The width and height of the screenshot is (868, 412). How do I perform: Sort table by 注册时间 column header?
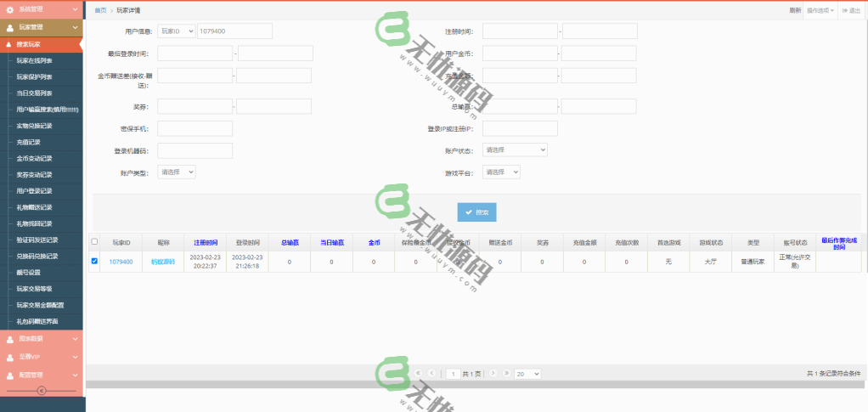(206, 242)
